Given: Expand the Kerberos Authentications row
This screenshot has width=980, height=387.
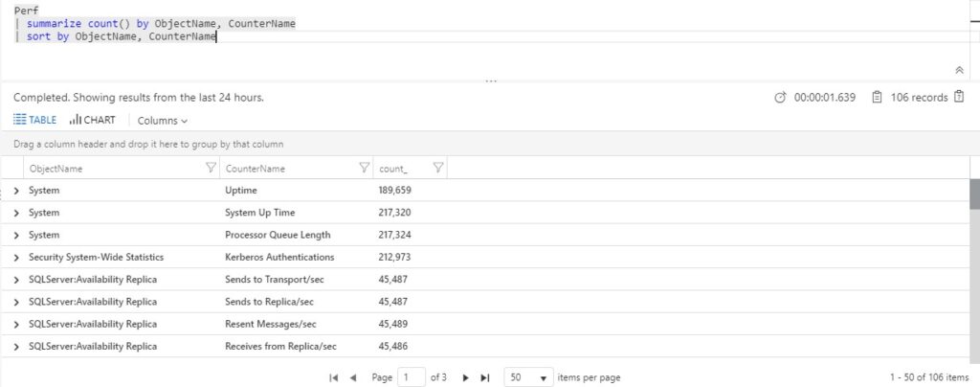Looking at the screenshot, I should (16, 258).
